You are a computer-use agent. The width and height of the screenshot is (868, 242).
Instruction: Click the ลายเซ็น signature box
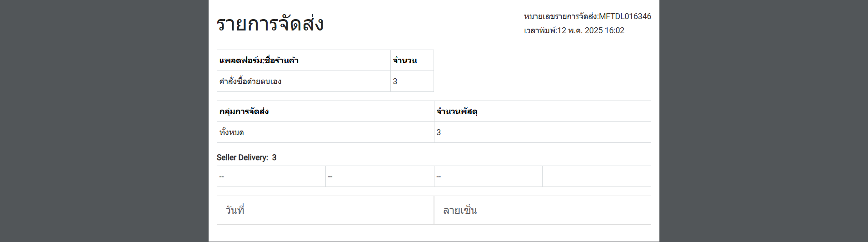click(543, 210)
